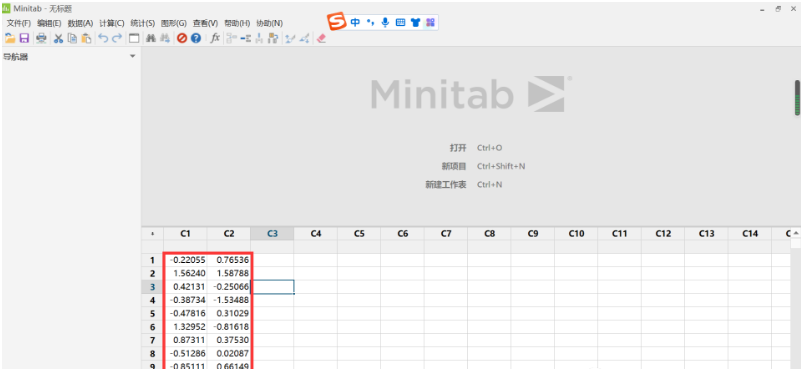Open the 统计(S) menu
This screenshot has width=807, height=369.
pos(143,23)
